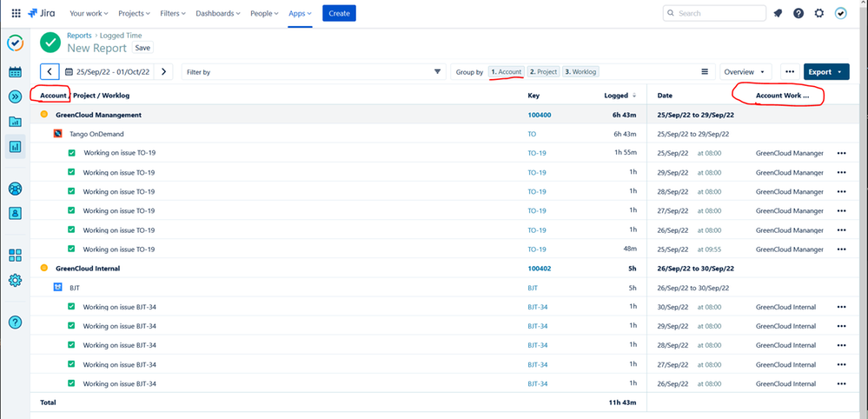868x419 pixels.
Task: Open the view options list icon beside grouping
Action: pos(705,71)
